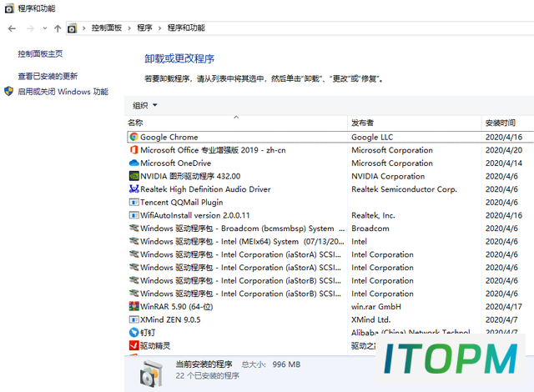The image size is (534, 392).
Task: Select Microsoft Office 专业增强版 2019 entry
Action: tap(213, 150)
